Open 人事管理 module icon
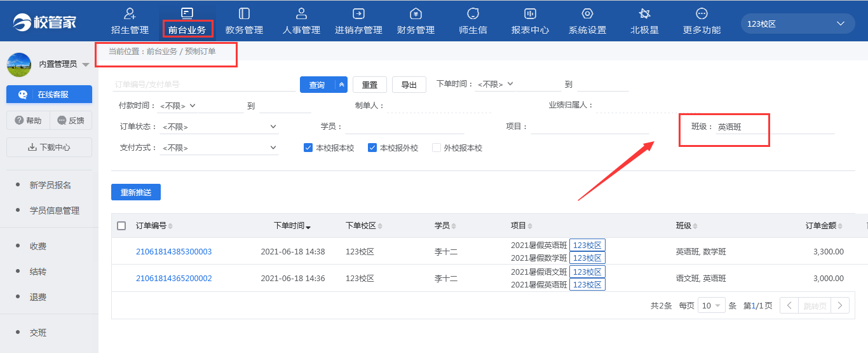Screen dimensions: 868x353 pos(301,13)
